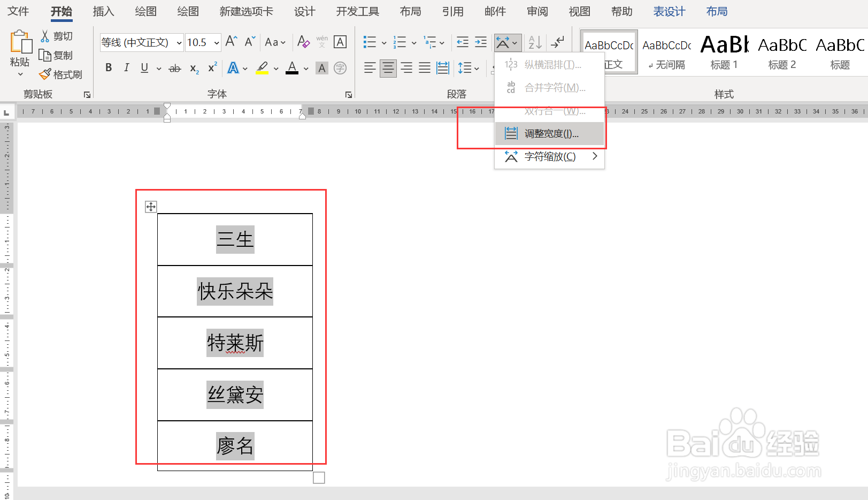
Task: Open the font name dropdown
Action: 179,42
